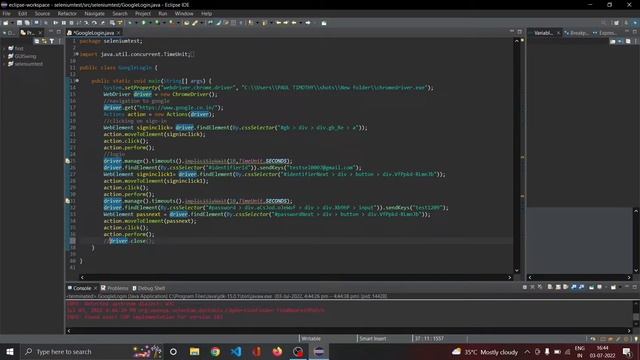Screen dimensions: 640x360
Task: Click the editor vertical scrollbar
Action: click(x=517, y=155)
